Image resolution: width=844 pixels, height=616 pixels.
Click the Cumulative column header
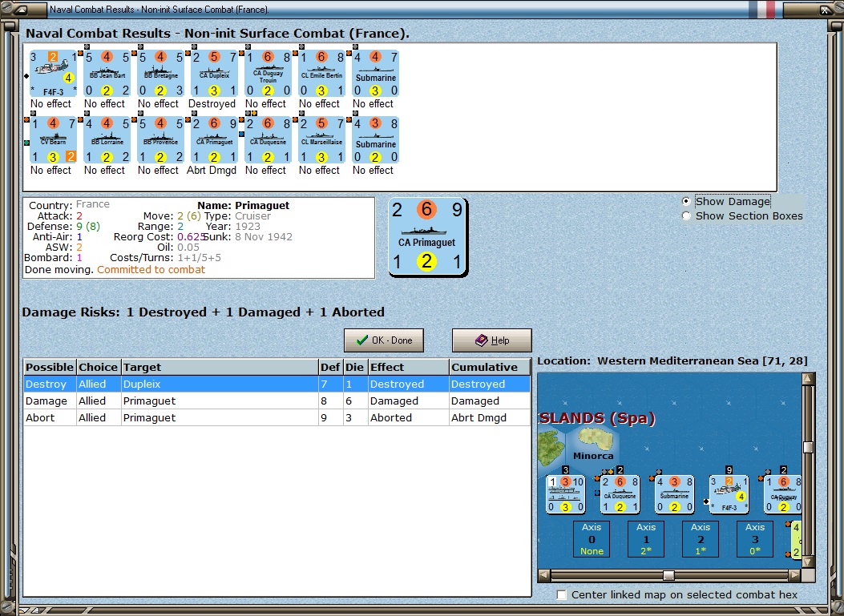click(489, 367)
